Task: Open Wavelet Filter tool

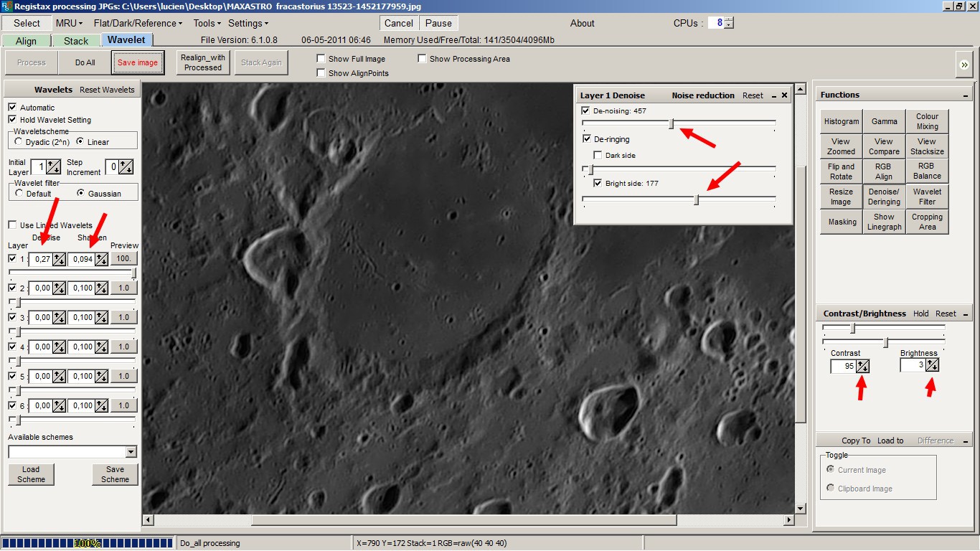Action: (x=927, y=197)
